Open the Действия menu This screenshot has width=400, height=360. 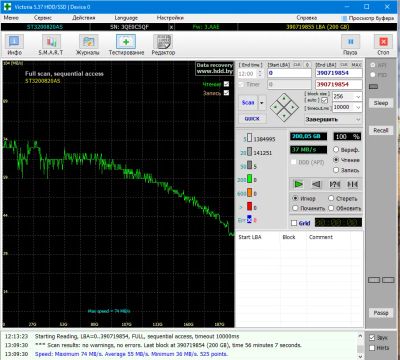point(84,18)
